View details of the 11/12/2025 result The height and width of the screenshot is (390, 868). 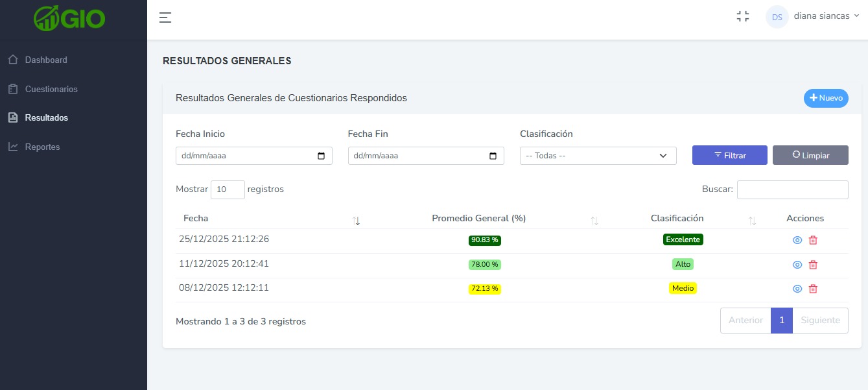[797, 265]
